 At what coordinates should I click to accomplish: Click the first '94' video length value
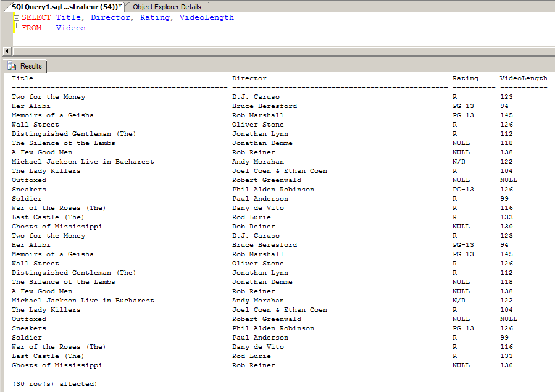coord(504,106)
